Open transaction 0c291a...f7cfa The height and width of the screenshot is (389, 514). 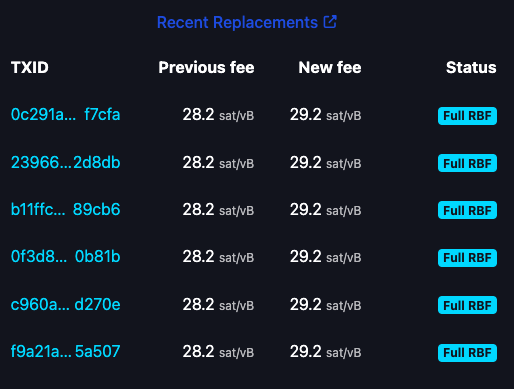65,115
